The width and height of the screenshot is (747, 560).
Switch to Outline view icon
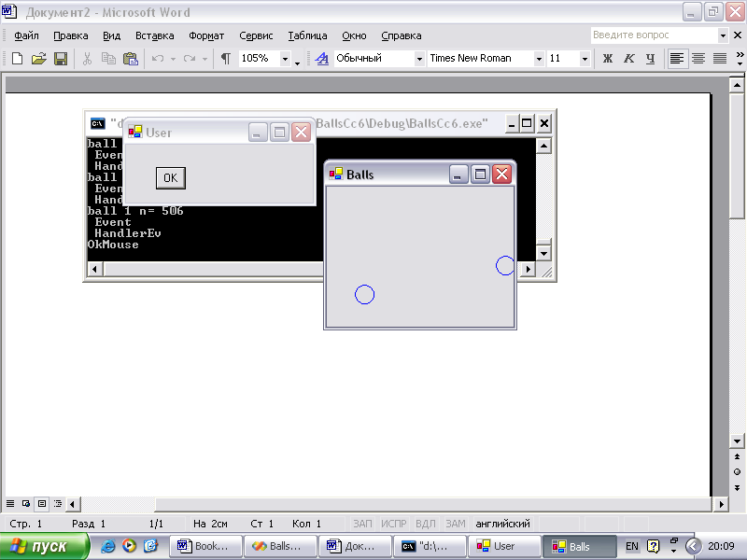tap(58, 503)
